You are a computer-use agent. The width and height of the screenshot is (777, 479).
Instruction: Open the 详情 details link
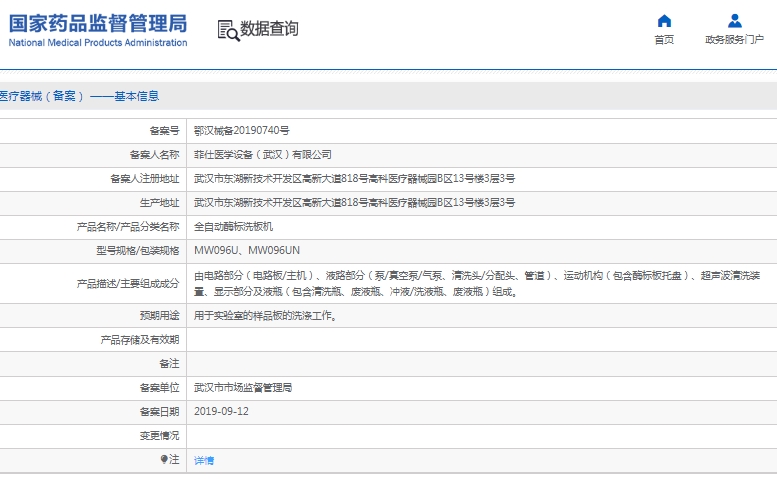(204, 460)
